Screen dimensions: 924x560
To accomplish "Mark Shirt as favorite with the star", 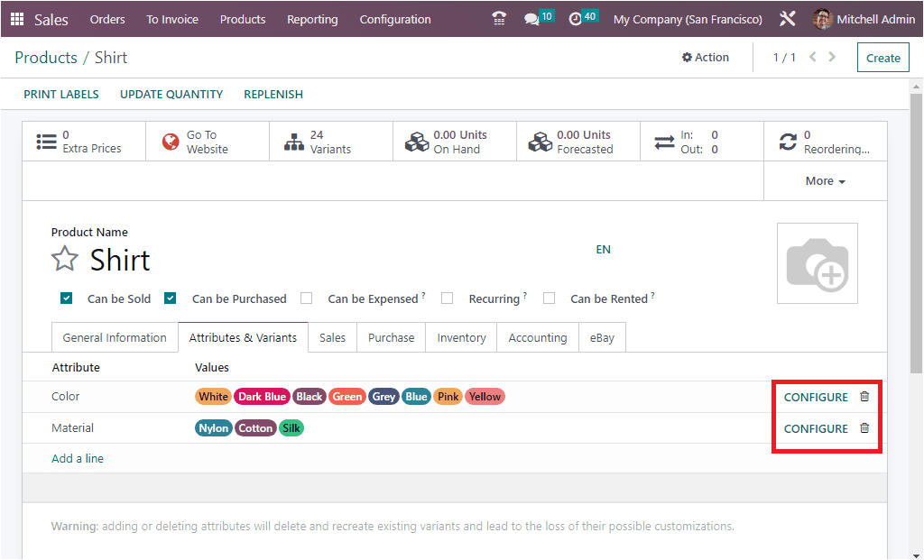I will [x=64, y=259].
